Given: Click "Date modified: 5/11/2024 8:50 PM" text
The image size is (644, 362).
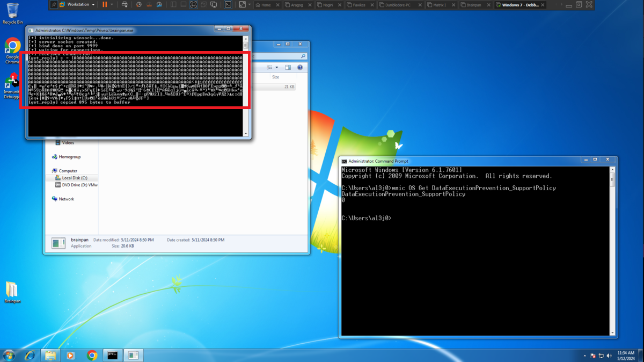Looking at the screenshot, I should coord(123,240).
